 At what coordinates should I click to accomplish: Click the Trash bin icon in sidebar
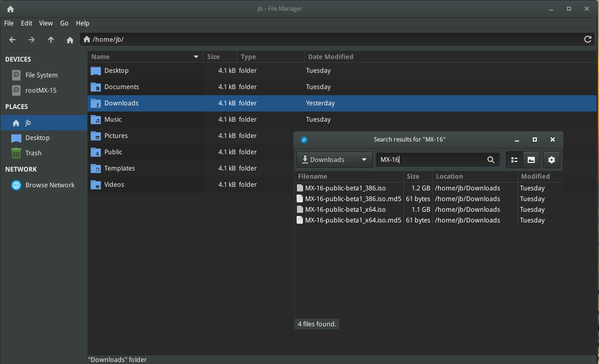[16, 153]
